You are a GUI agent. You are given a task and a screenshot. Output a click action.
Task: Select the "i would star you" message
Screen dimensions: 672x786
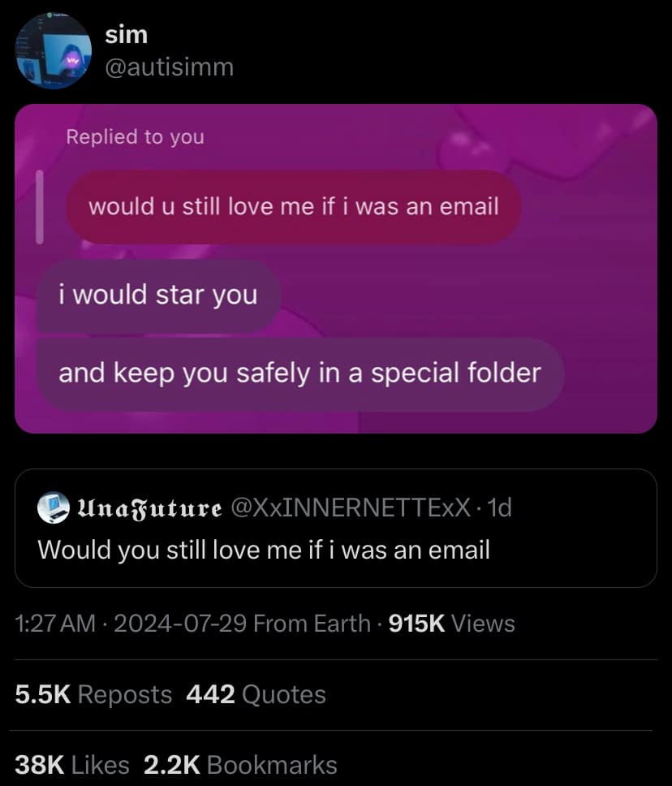tap(157, 294)
